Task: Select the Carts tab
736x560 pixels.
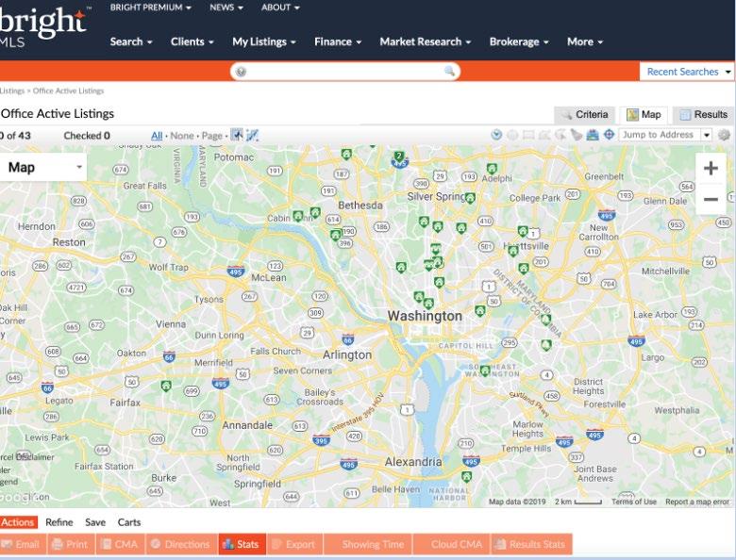Action: tap(129, 522)
